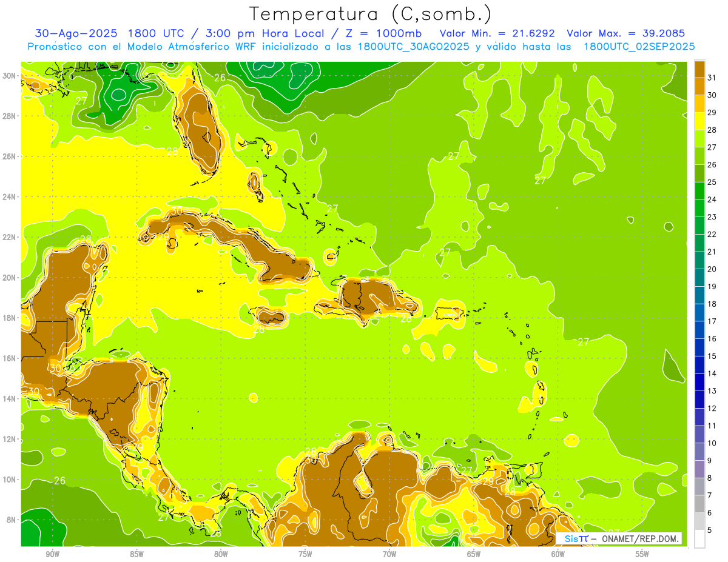Select the "Valor Max. = 39.2085" text
The image size is (728, 562).
[626, 33]
